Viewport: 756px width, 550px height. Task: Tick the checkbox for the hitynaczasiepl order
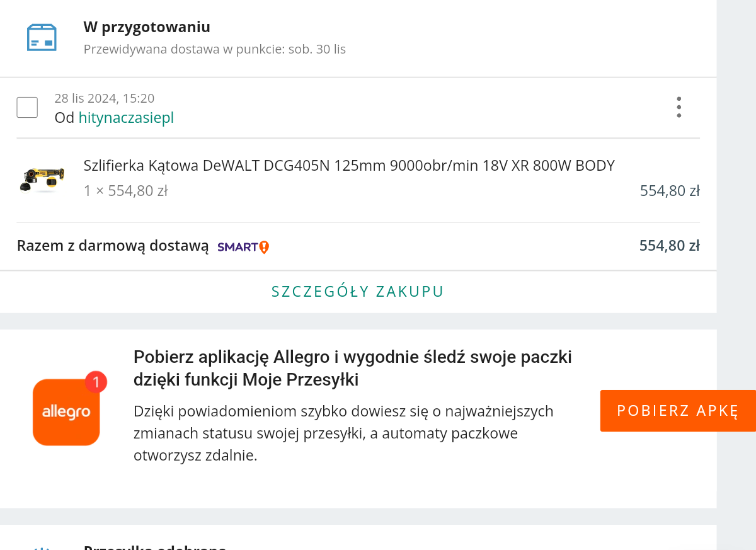(x=27, y=107)
